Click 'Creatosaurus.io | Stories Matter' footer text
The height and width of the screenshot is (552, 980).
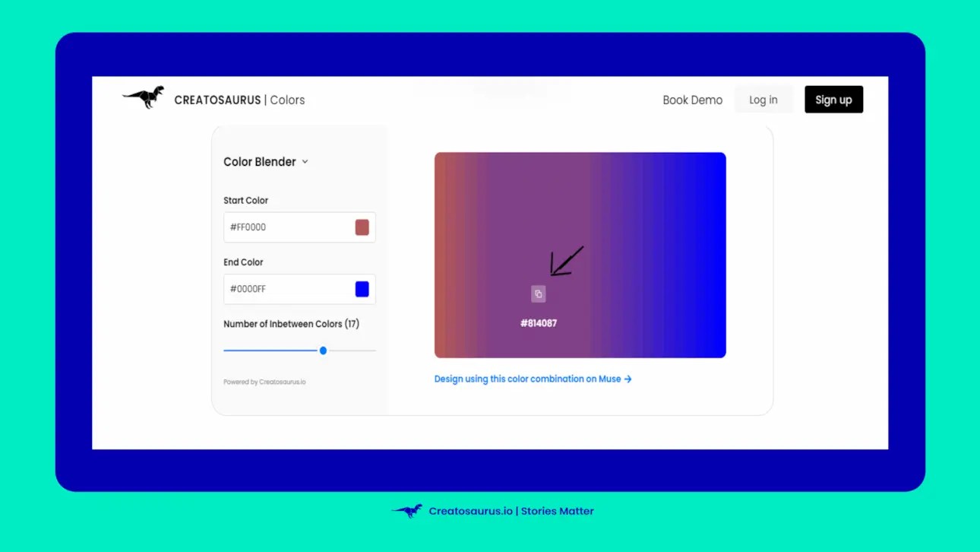click(511, 510)
